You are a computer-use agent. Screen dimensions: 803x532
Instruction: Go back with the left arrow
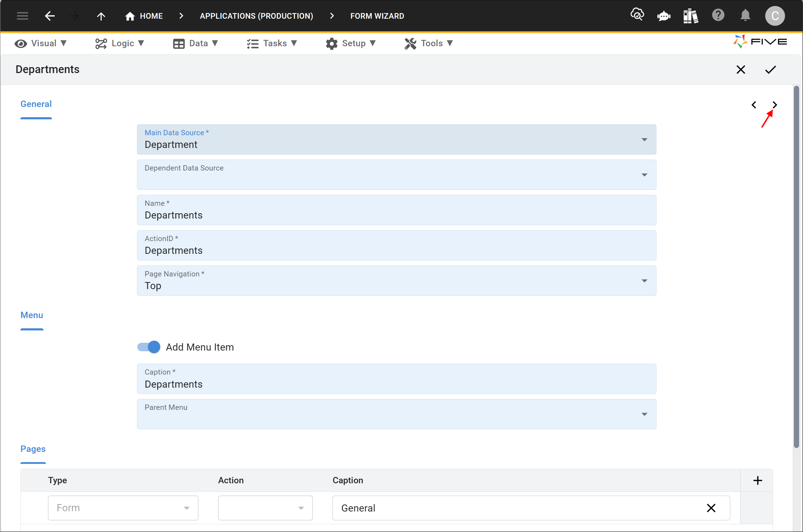click(50, 16)
